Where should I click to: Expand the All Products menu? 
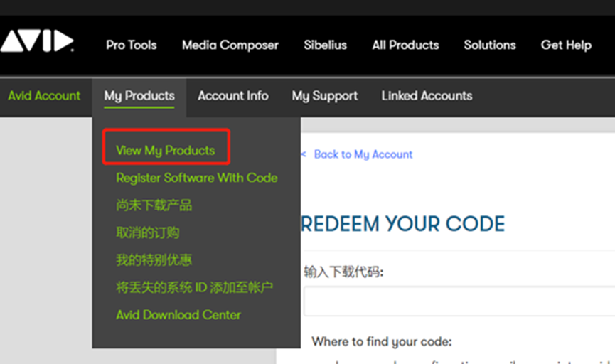[x=405, y=45]
